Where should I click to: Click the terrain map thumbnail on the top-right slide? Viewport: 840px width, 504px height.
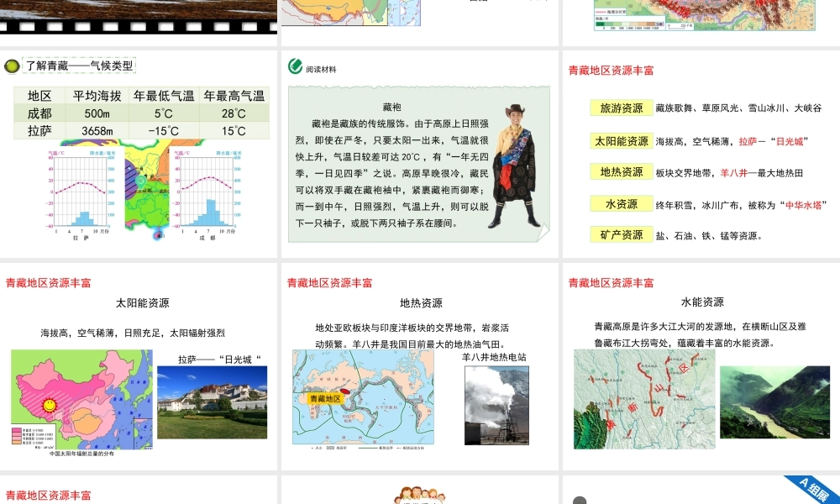[705, 15]
